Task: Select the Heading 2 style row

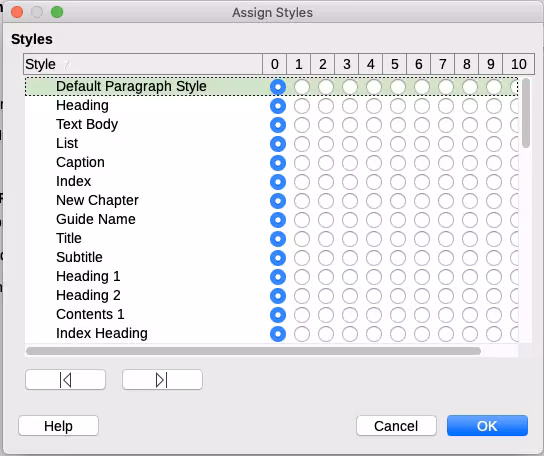Action: [271, 296]
